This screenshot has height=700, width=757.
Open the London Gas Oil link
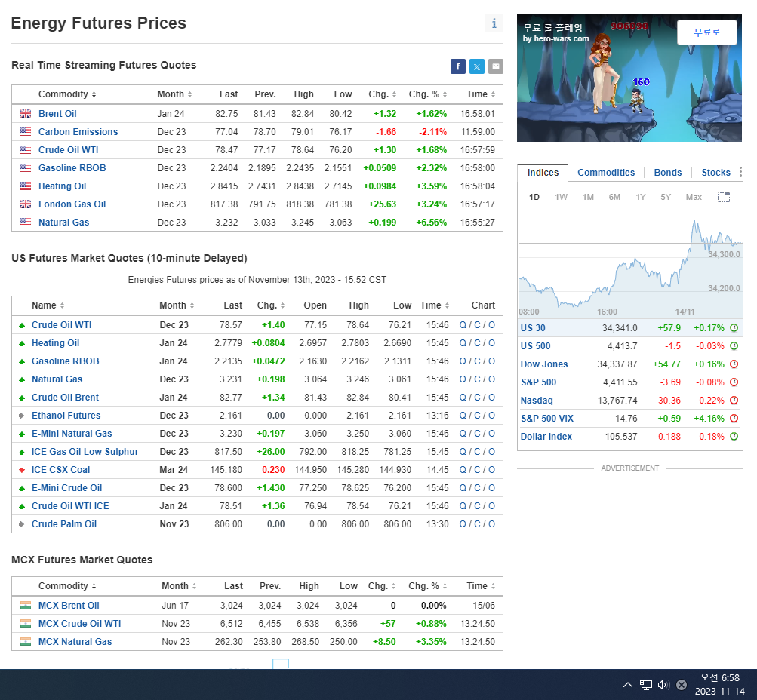pos(72,204)
